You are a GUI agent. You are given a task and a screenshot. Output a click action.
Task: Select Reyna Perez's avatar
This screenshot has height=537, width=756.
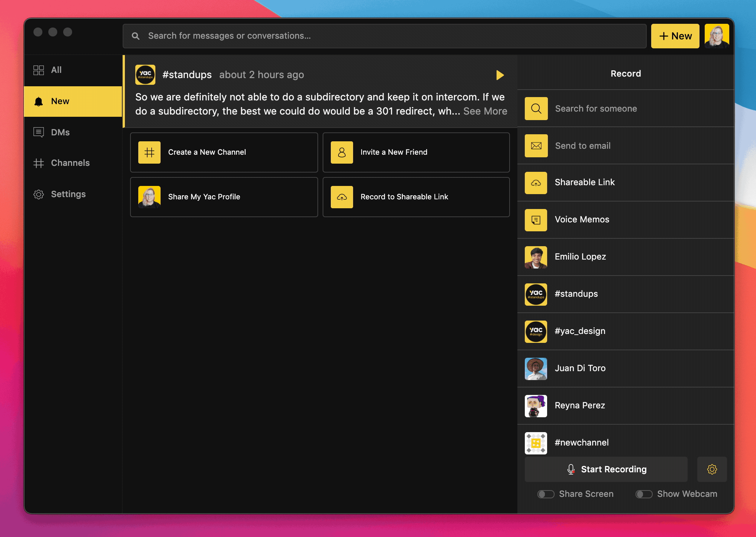coord(536,406)
